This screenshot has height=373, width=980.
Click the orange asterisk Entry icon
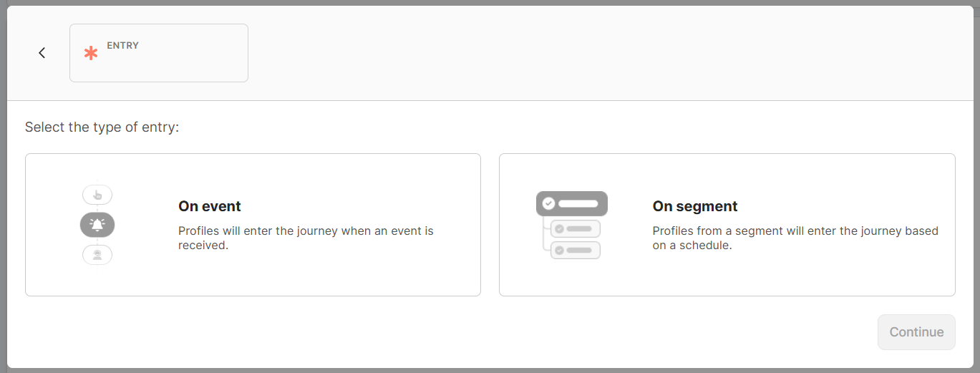(x=91, y=53)
